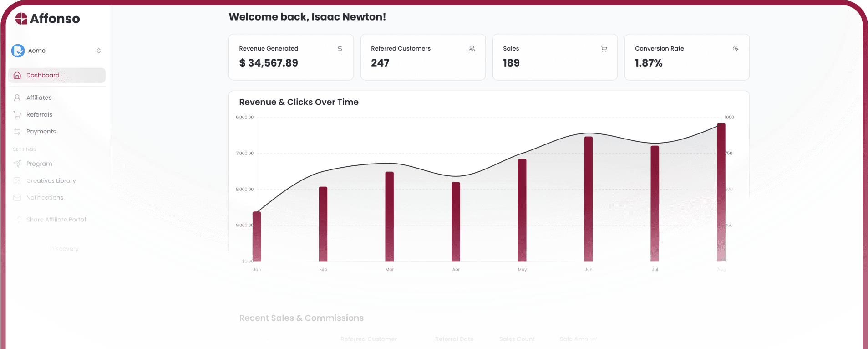
Task: Click the dollar icon on Revenue Generated
Action: tap(340, 49)
